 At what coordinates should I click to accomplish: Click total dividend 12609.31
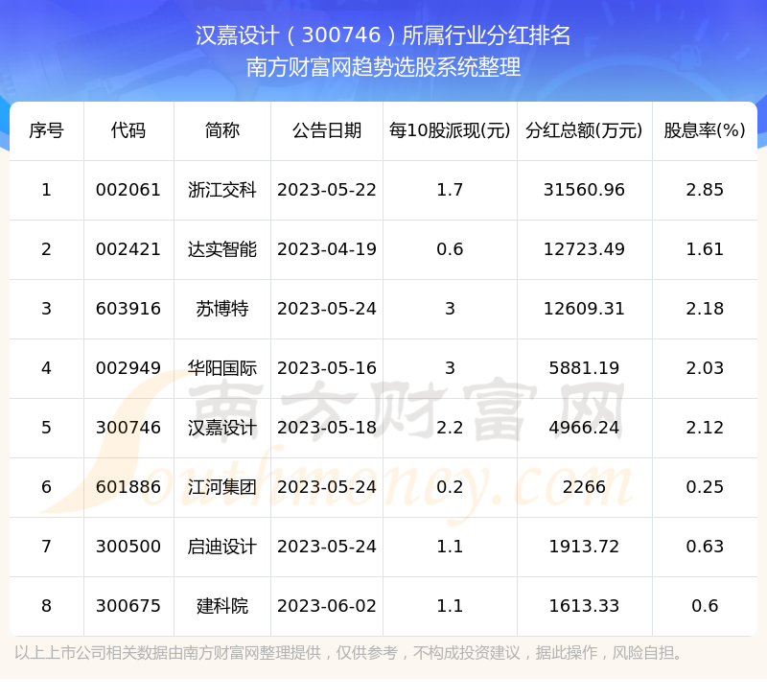(584, 309)
